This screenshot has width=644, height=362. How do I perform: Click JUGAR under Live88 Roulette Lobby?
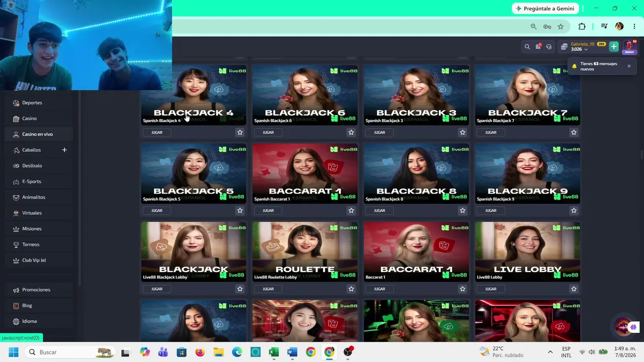pyautogui.click(x=268, y=289)
